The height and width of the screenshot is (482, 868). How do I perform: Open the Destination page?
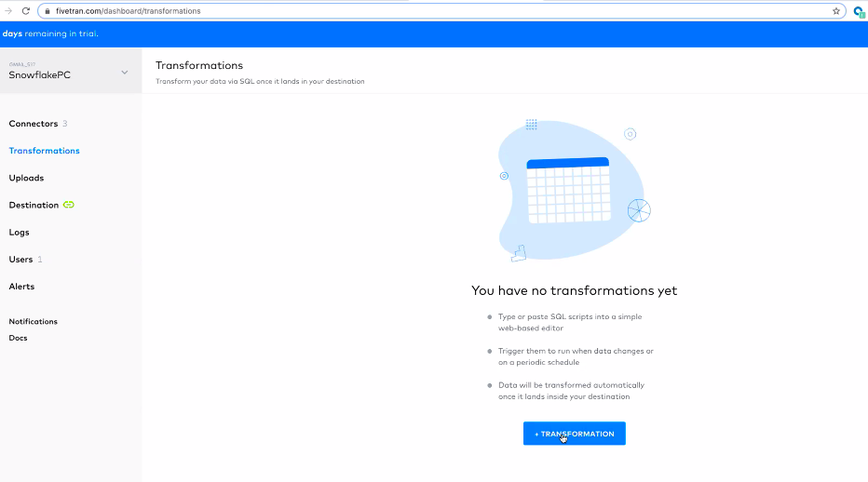pos(34,205)
